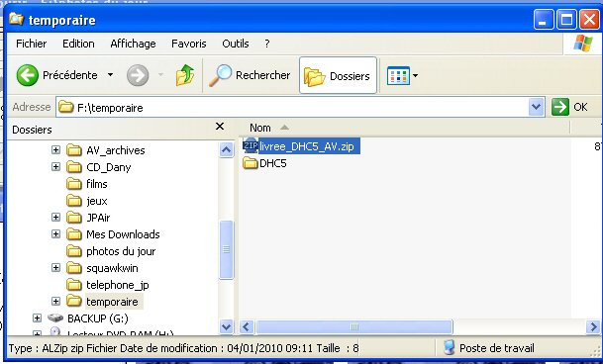Image resolution: width=603 pixels, height=364 pixels.
Task: Open Rechercher search tool
Action: [250, 75]
